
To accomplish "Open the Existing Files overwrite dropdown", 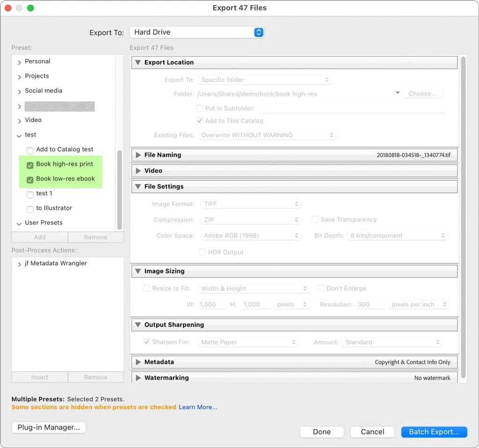I will 267,135.
